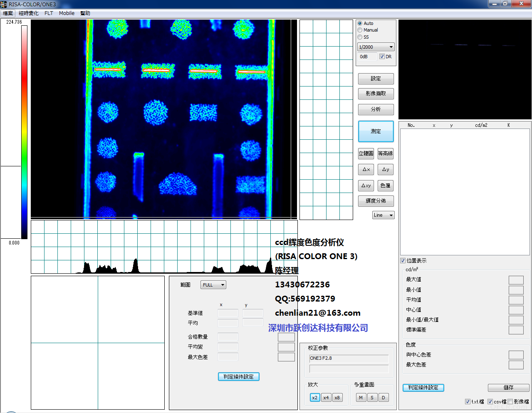This screenshot has width=532, height=413.
Task: Click the 最大值 value box
Action: [516, 280]
